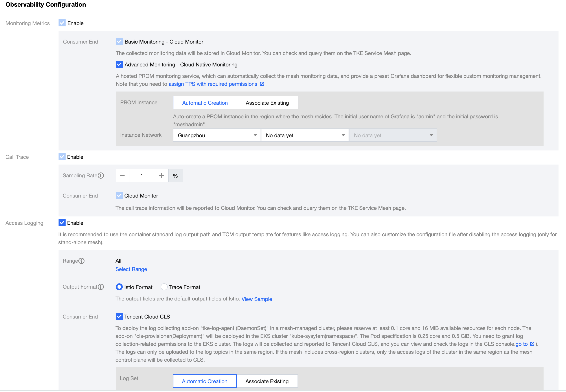
Task: Click the View Sample link
Action: click(x=256, y=299)
